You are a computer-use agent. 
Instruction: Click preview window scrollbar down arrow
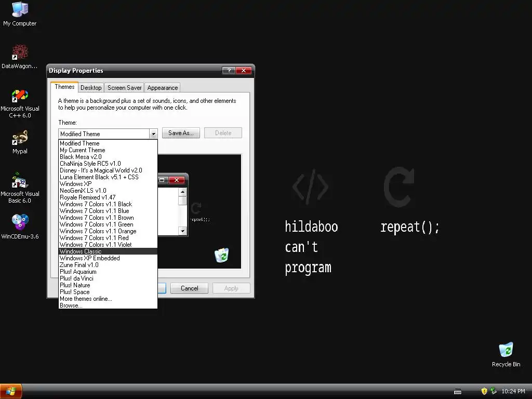(182, 231)
